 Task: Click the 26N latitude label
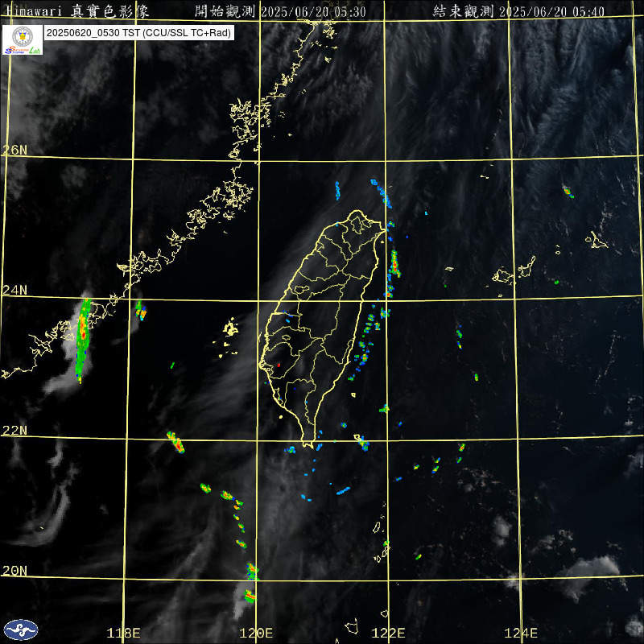coord(14,150)
